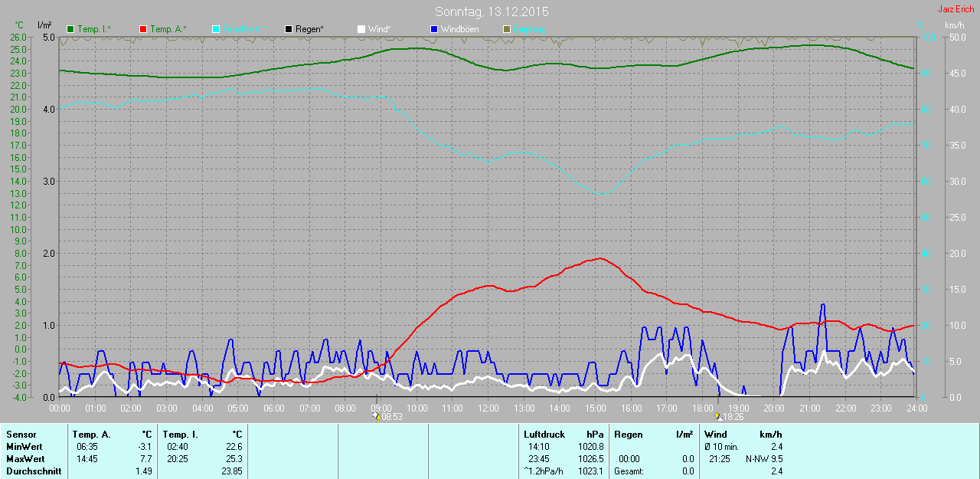Select the Windböen legend label

coord(459,29)
